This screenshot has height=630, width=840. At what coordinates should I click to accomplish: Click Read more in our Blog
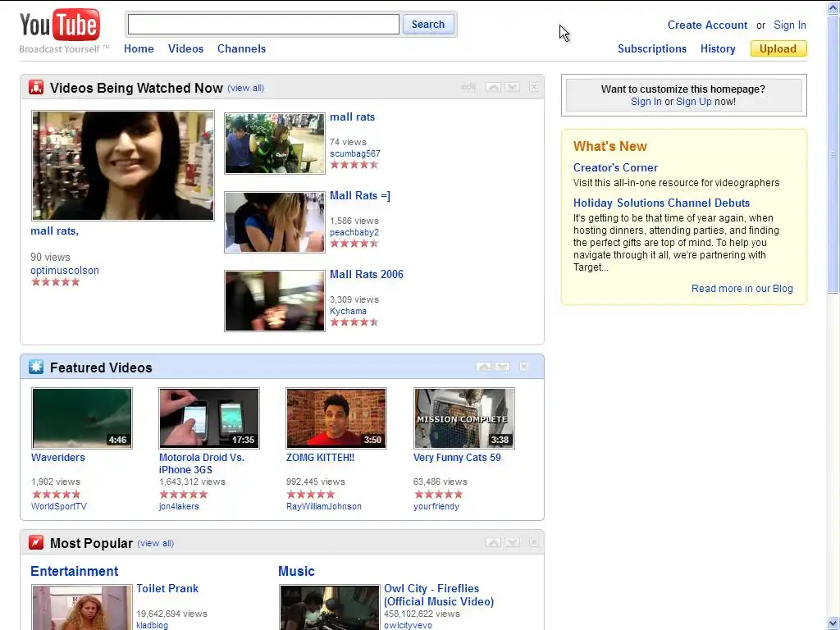742,289
